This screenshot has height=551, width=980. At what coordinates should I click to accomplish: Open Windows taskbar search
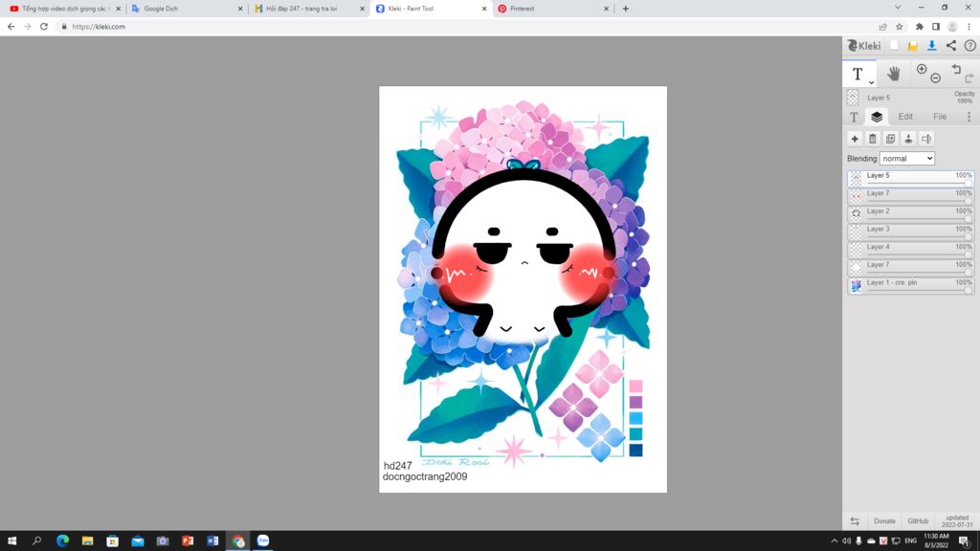coord(37,541)
